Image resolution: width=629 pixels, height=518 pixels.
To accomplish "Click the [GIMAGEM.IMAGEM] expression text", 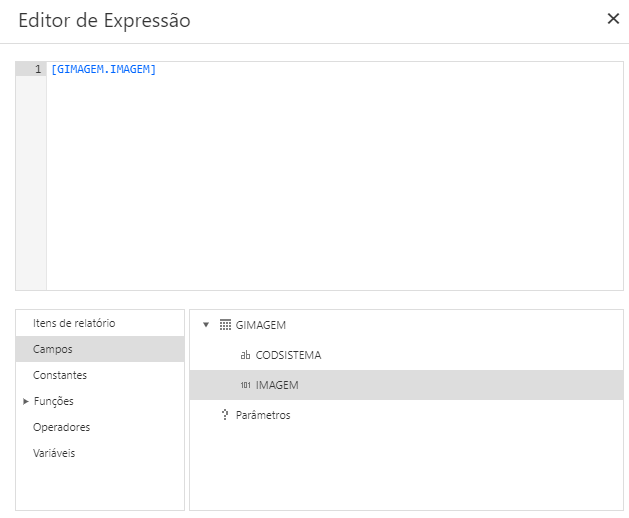I will pos(103,69).
